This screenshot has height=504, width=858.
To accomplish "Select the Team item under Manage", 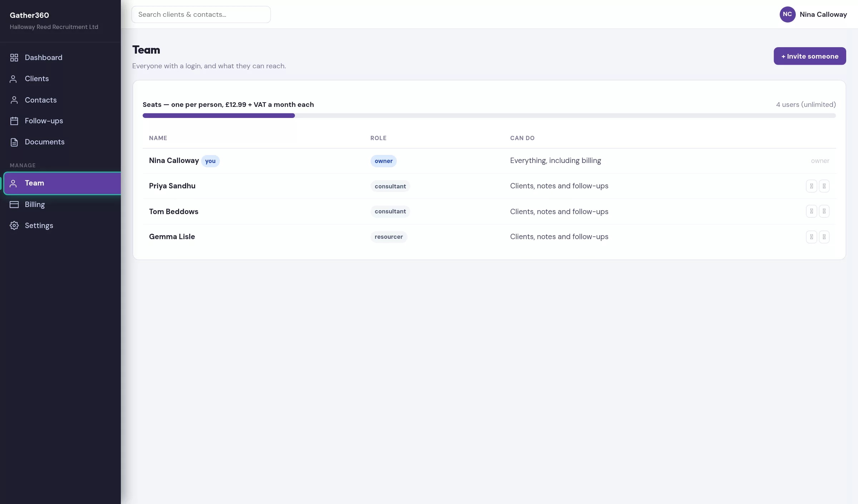I will click(x=62, y=183).
